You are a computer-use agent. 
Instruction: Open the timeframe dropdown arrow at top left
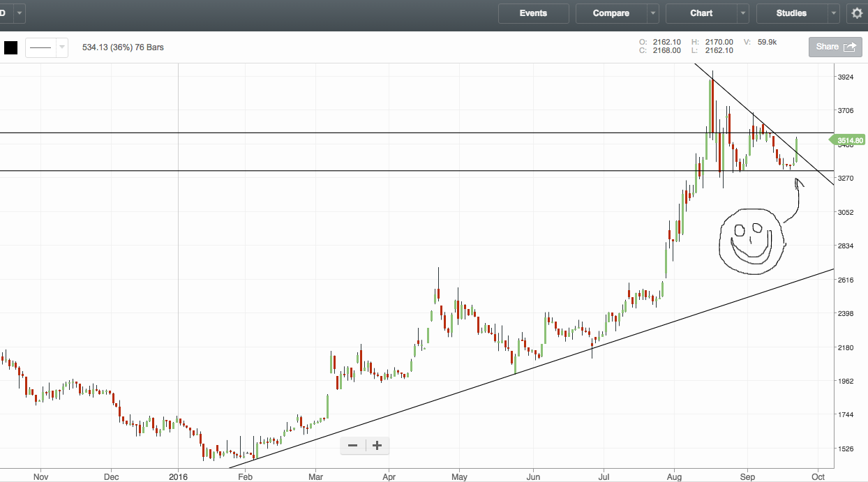click(19, 13)
